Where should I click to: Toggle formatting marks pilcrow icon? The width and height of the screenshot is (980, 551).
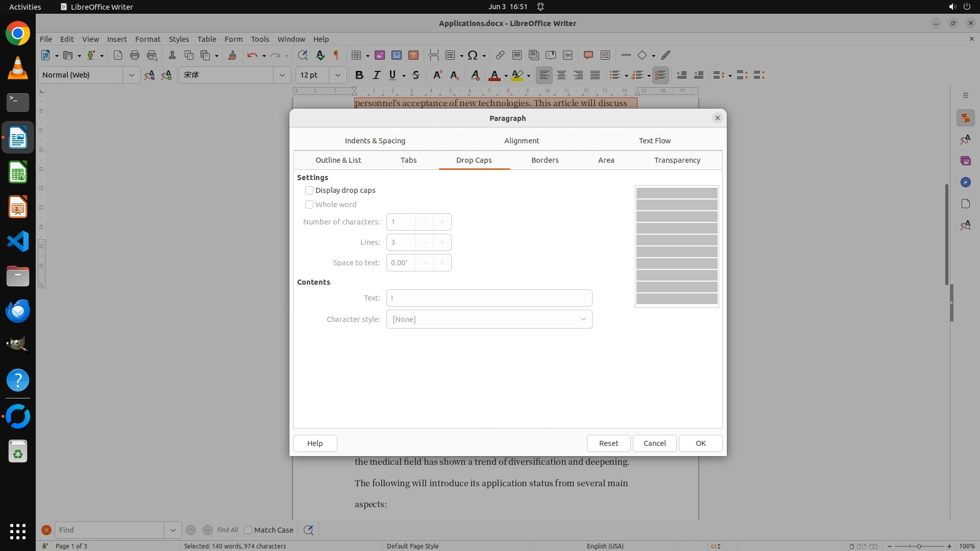point(336,55)
